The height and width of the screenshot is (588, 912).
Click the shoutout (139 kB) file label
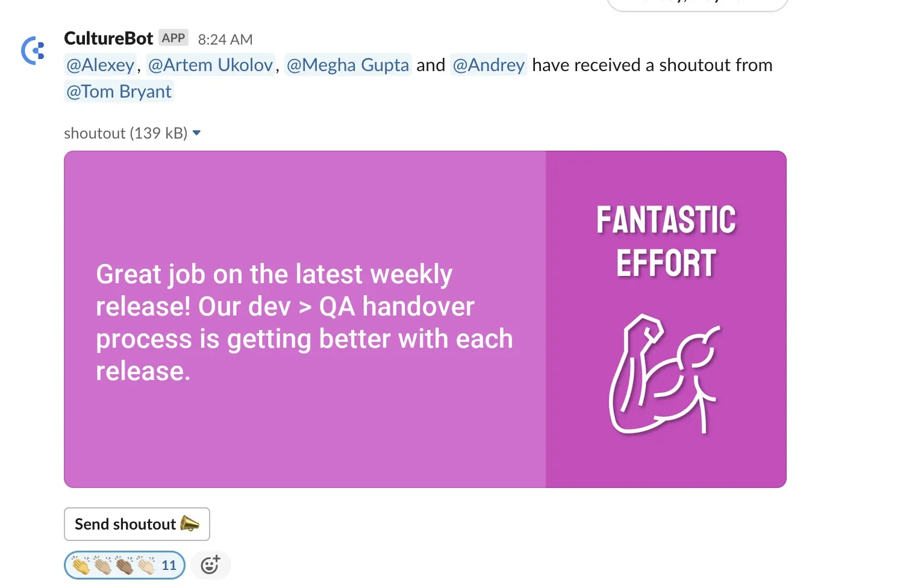pos(126,133)
